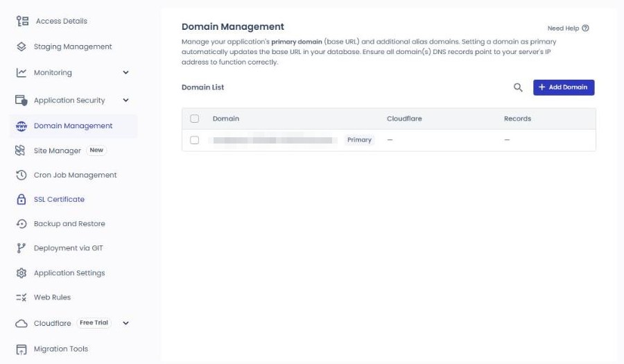
Task: Go to Web Rules
Action: pyautogui.click(x=52, y=297)
